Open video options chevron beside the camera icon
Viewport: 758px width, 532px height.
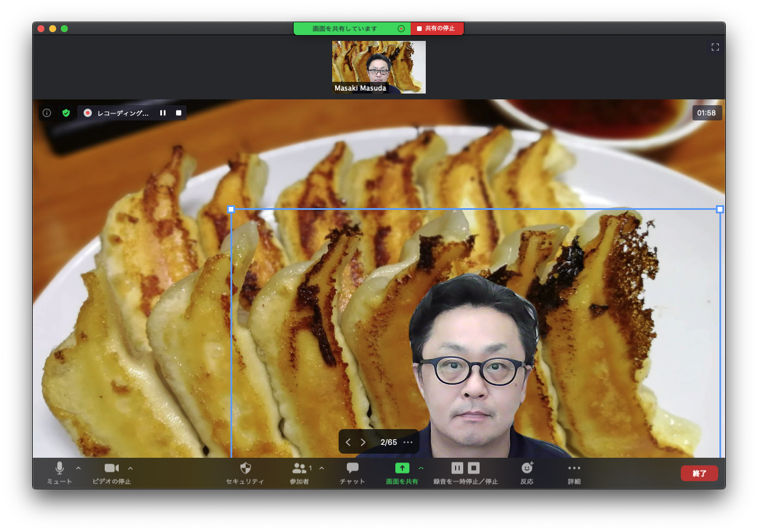pos(130,468)
